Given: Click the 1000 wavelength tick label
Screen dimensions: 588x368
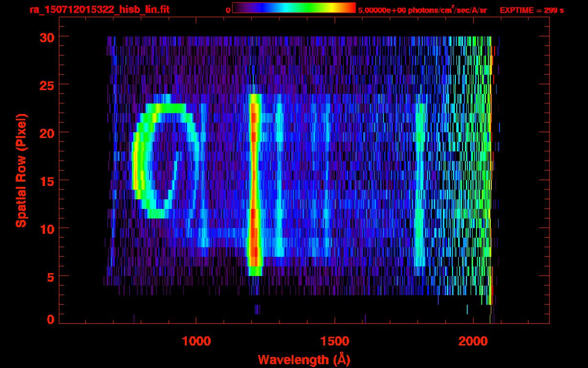Looking at the screenshot, I should tap(196, 341).
